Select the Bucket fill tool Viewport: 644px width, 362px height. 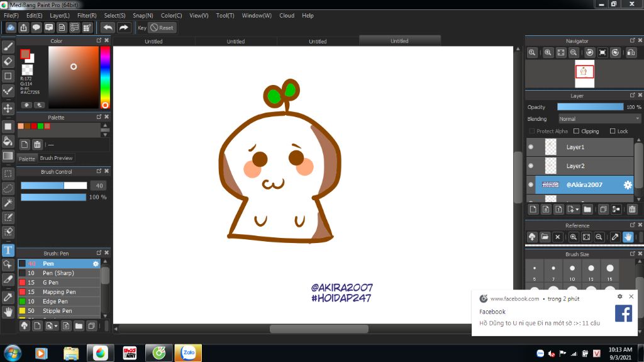coord(8,141)
